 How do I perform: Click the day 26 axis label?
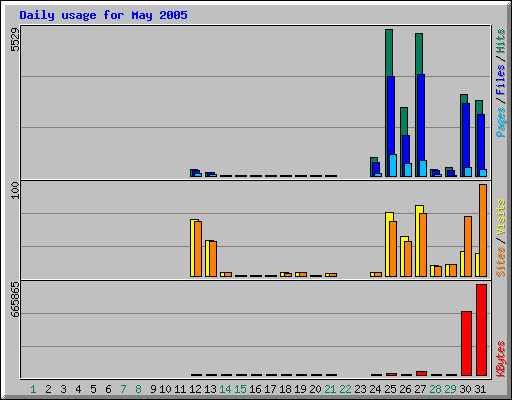click(405, 389)
